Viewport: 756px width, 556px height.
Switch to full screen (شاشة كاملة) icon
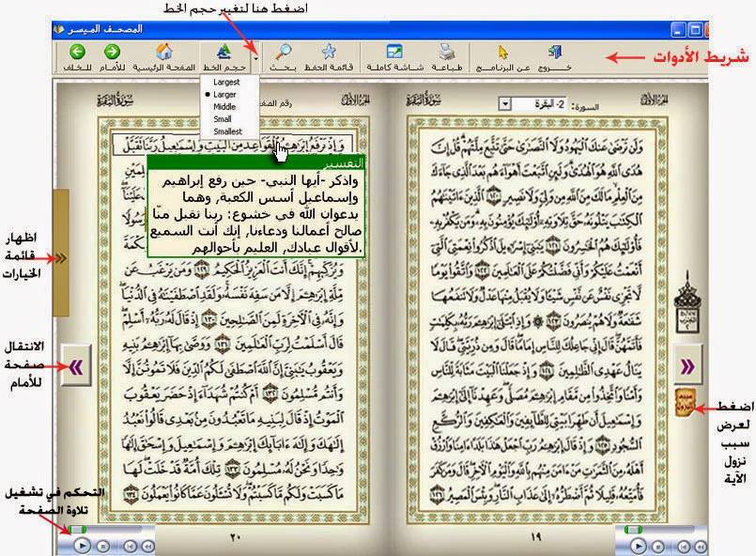pos(394,52)
